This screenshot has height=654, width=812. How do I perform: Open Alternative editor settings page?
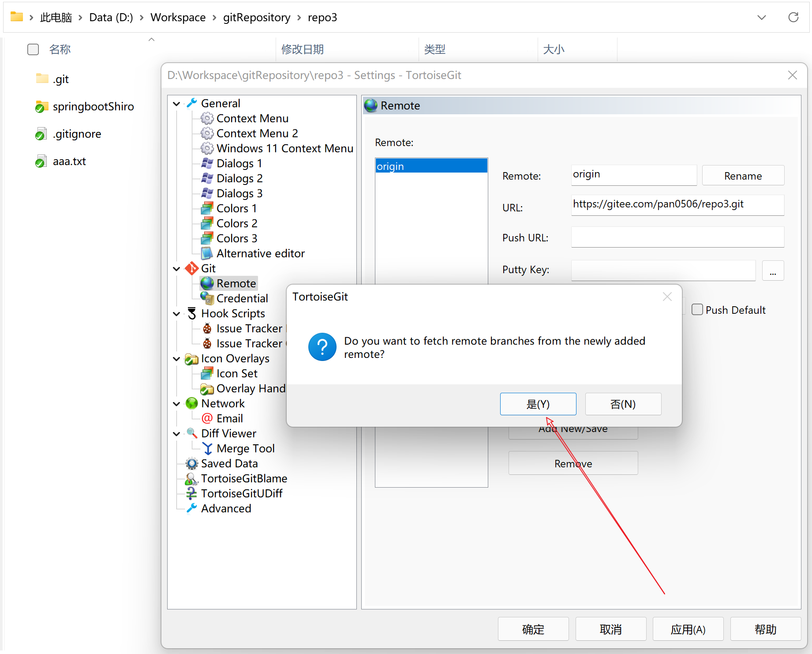[x=260, y=253]
